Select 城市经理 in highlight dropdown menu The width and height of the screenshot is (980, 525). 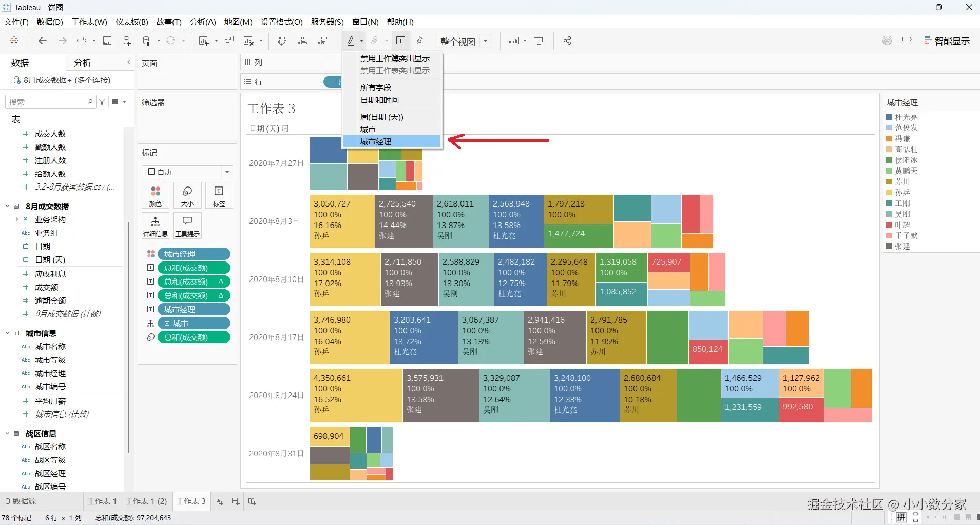point(392,141)
